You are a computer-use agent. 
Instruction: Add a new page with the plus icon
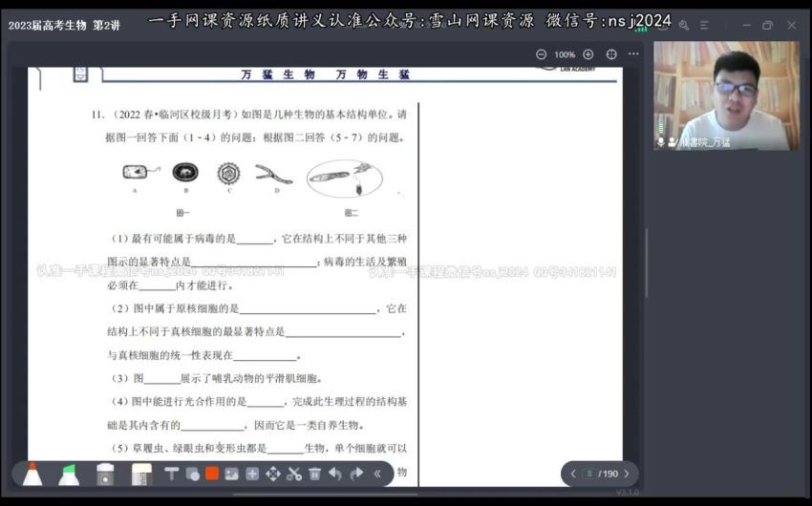point(252,474)
